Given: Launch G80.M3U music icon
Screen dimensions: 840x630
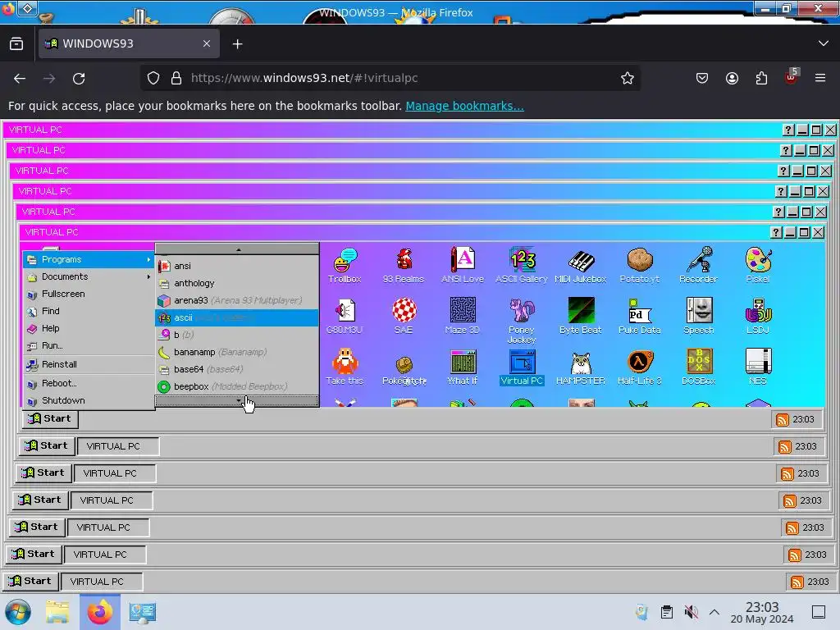Looking at the screenshot, I should [x=345, y=316].
